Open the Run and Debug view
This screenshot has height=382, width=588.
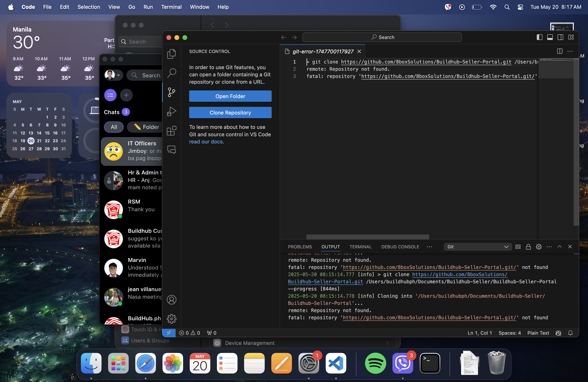[x=171, y=111]
